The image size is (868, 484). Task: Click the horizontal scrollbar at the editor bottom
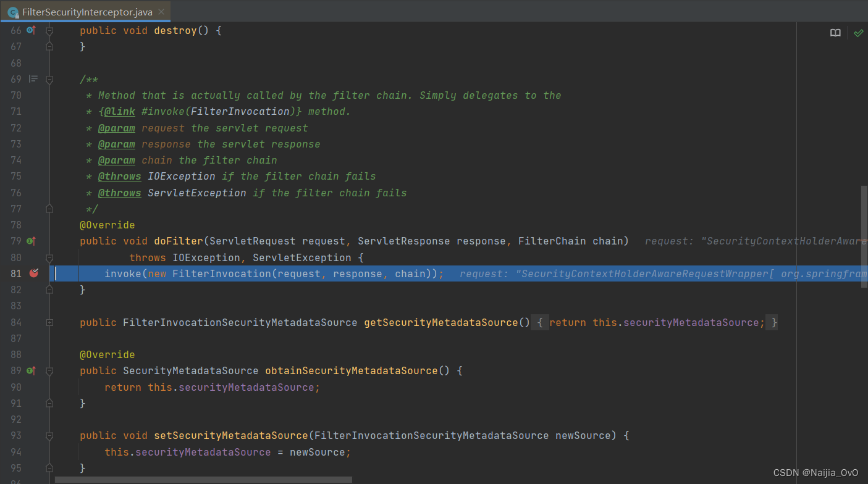[x=203, y=480]
